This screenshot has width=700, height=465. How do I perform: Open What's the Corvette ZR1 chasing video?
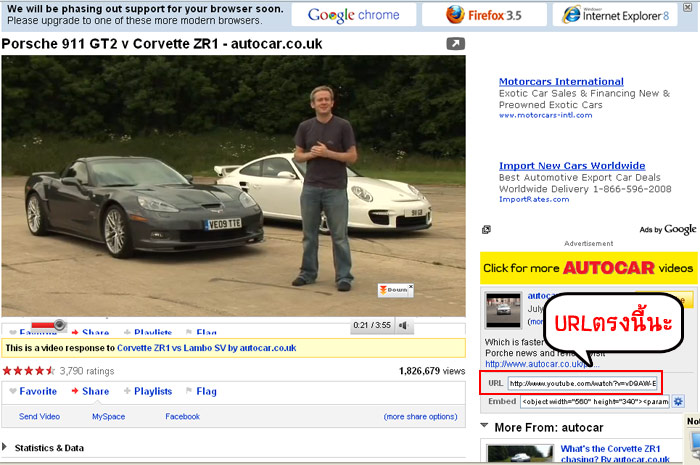[x=615, y=454]
